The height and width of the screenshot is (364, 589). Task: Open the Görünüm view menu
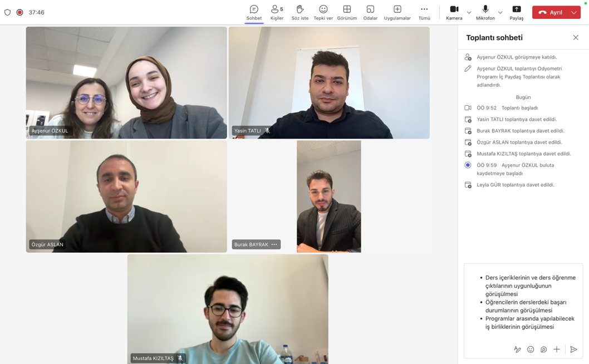tap(347, 12)
